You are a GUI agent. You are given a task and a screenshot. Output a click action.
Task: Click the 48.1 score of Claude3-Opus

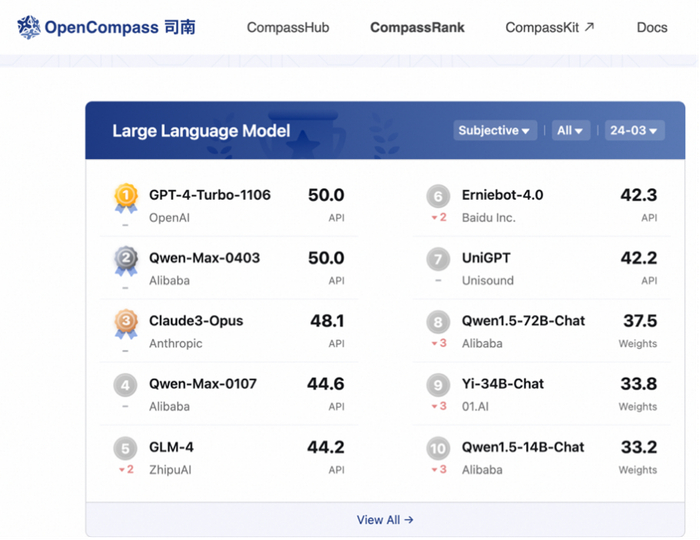point(327,321)
